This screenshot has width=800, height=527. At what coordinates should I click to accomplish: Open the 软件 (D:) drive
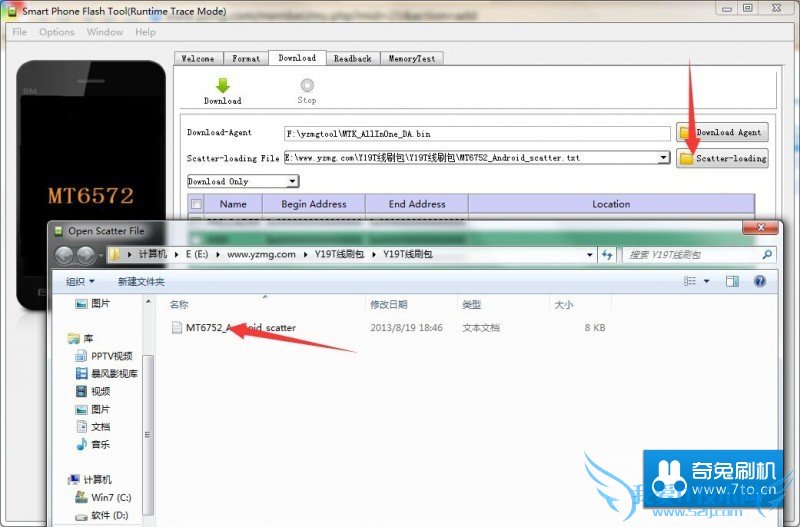(102, 515)
